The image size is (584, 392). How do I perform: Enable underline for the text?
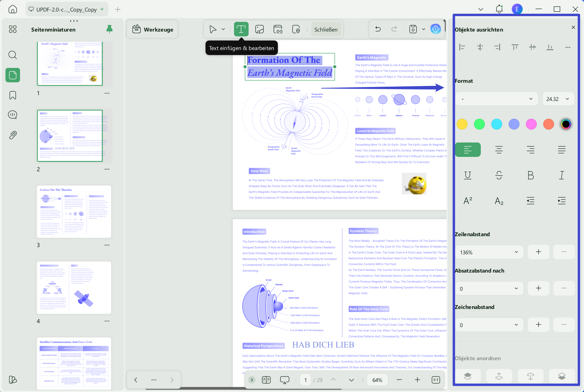[468, 175]
